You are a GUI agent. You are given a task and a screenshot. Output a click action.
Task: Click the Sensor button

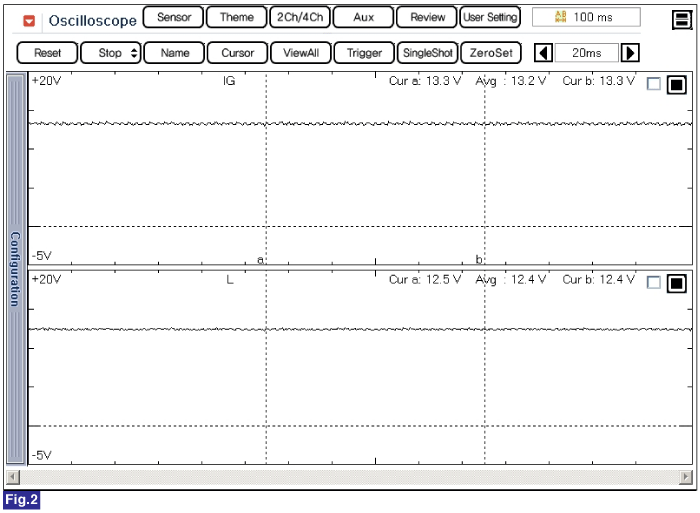point(174,17)
